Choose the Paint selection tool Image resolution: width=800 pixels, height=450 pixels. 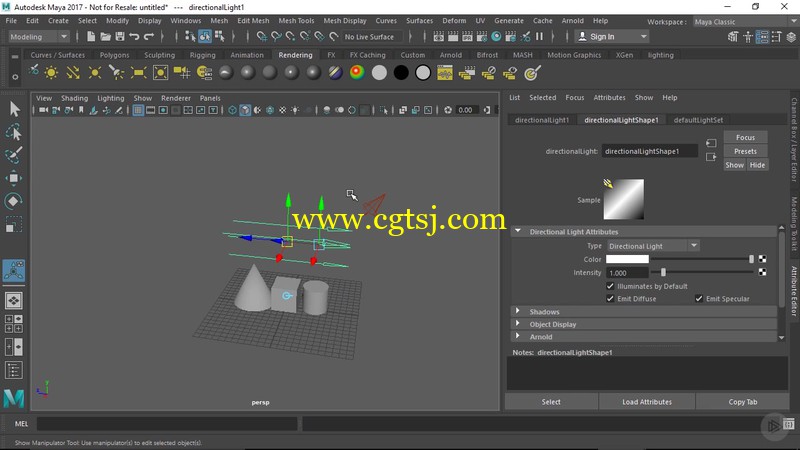point(14,155)
